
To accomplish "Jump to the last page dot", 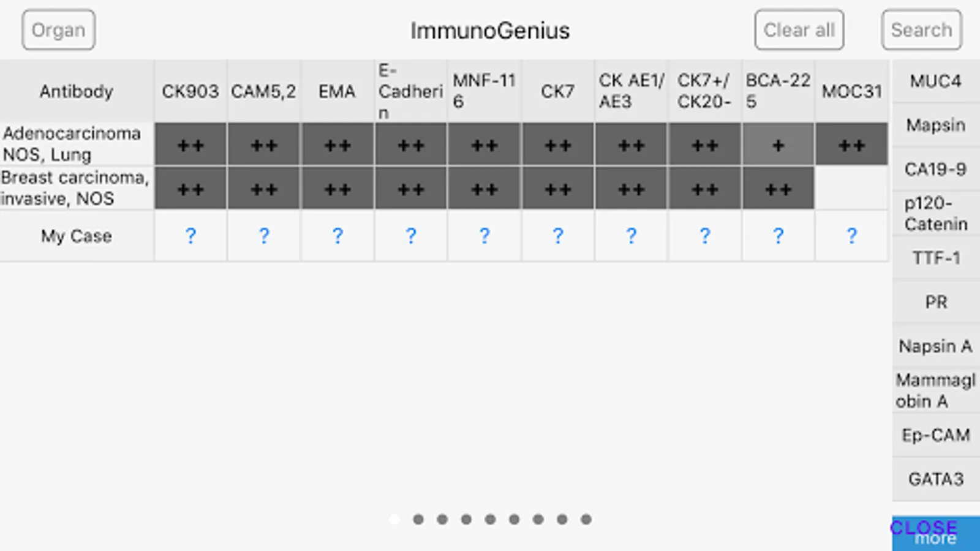I will (x=586, y=519).
